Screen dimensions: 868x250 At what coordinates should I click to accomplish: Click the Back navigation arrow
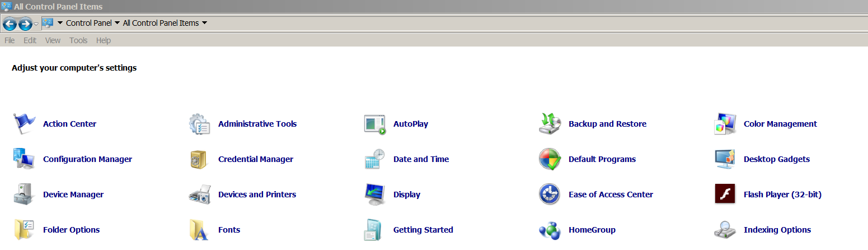(10, 24)
